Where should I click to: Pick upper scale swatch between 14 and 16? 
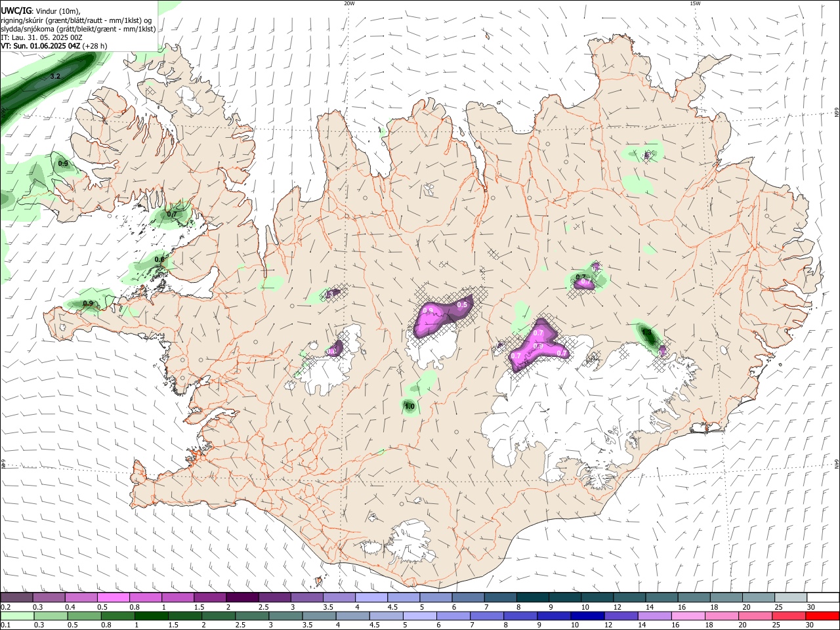click(x=661, y=598)
